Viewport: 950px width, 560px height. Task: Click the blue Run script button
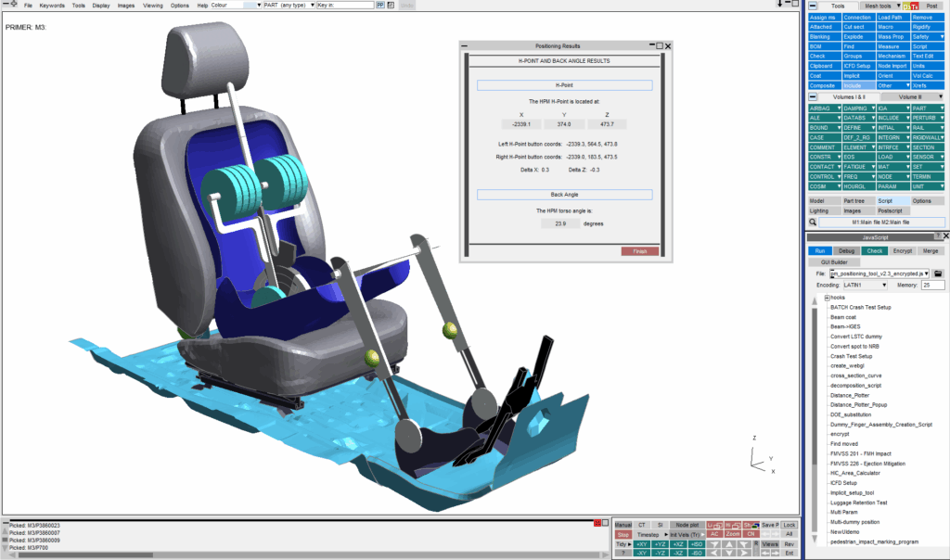tap(820, 250)
